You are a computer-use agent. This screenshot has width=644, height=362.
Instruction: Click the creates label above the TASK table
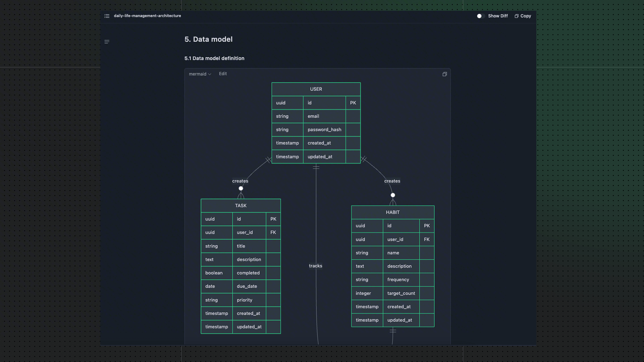point(240,181)
